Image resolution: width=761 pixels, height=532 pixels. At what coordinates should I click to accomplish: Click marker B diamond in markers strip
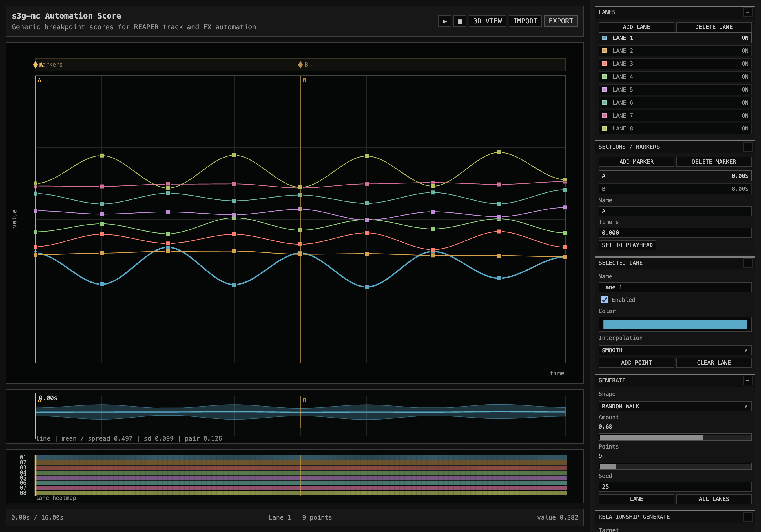[x=300, y=65]
